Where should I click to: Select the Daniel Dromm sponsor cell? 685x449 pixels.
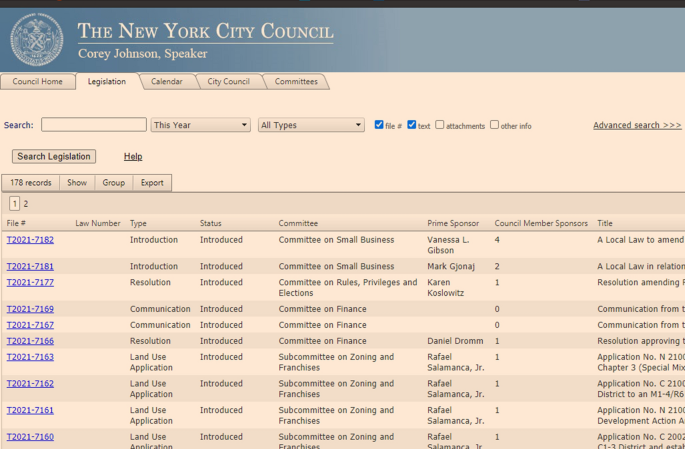[455, 341]
